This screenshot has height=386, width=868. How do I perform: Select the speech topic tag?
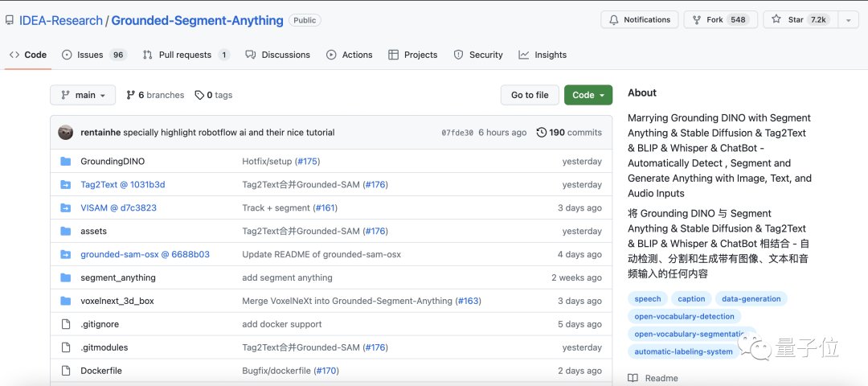648,299
